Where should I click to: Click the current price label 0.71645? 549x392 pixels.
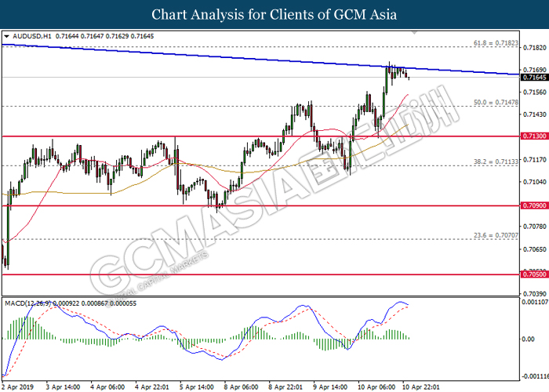click(534, 78)
